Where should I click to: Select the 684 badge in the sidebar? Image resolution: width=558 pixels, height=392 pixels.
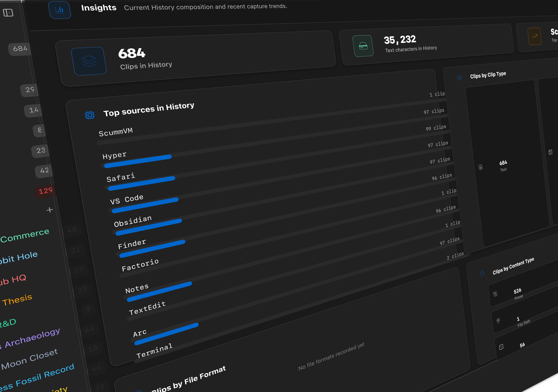[x=20, y=49]
